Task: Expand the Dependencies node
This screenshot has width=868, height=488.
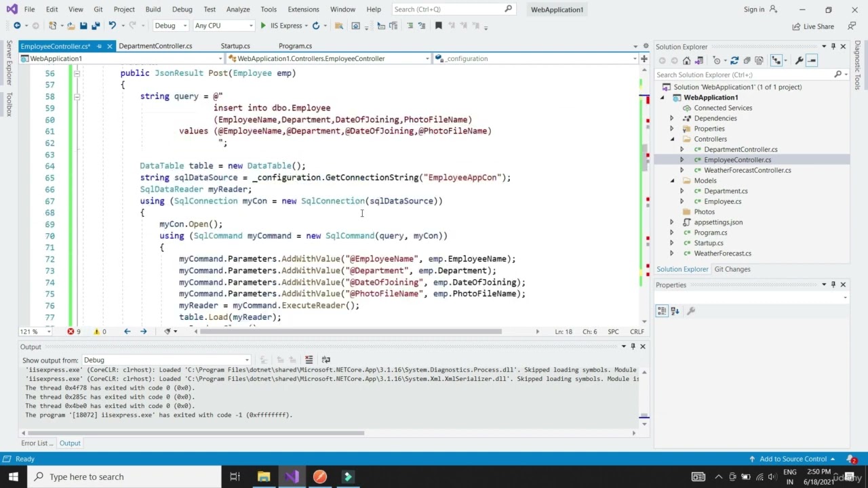Action: (x=672, y=119)
